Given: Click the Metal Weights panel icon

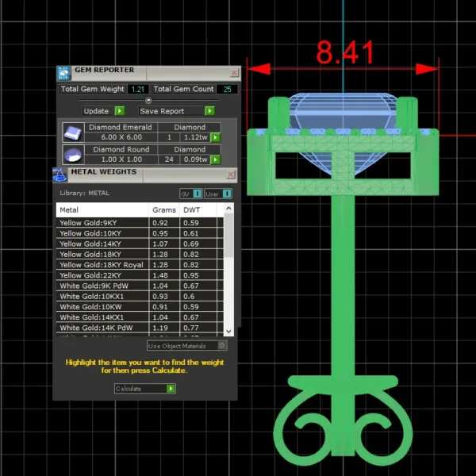Looking at the screenshot, I should click(60, 175).
